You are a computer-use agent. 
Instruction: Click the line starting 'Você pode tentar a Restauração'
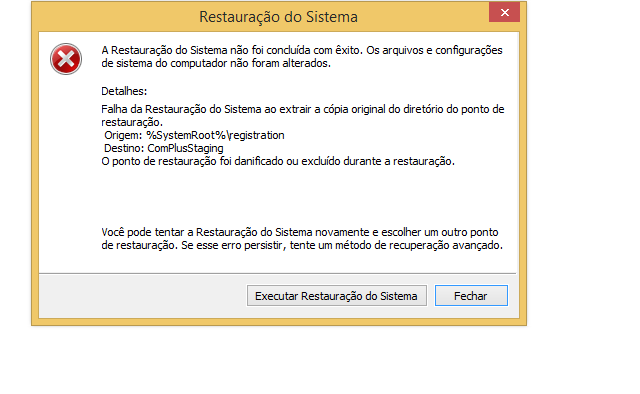coord(300,232)
